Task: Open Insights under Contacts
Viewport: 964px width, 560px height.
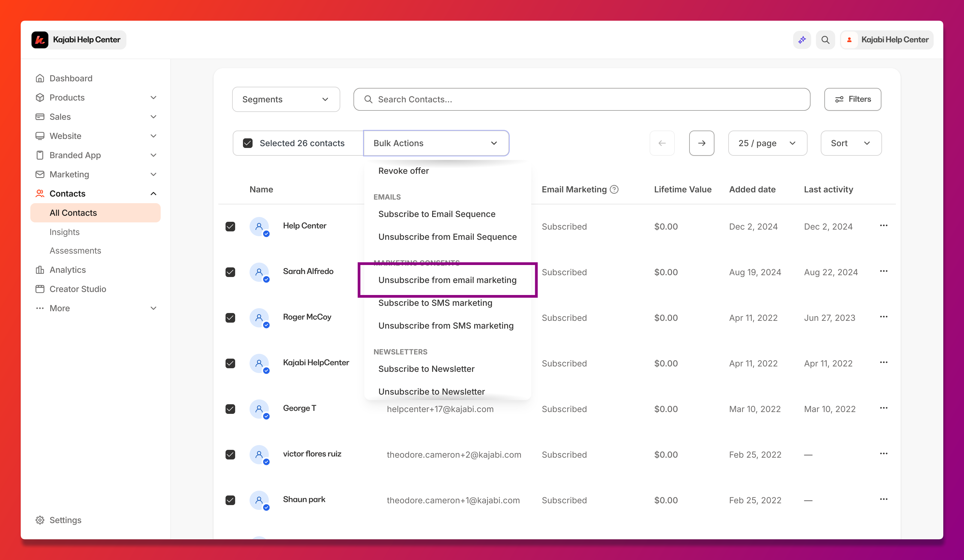Action: 64,232
